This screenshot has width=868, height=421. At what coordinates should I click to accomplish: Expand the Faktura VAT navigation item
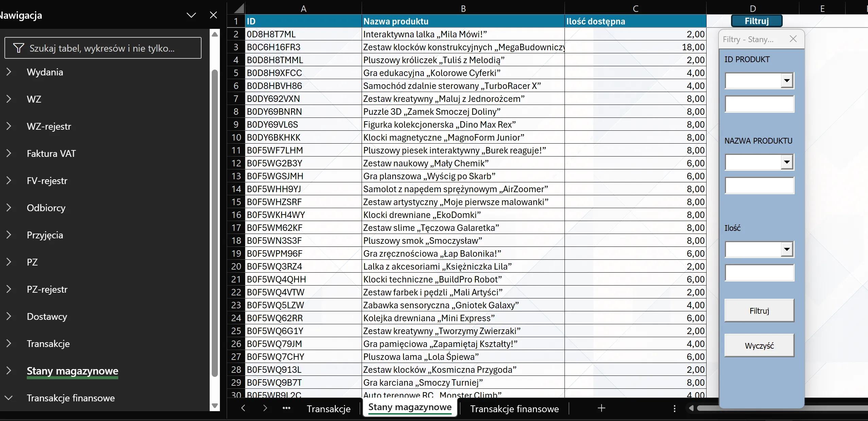(x=9, y=153)
